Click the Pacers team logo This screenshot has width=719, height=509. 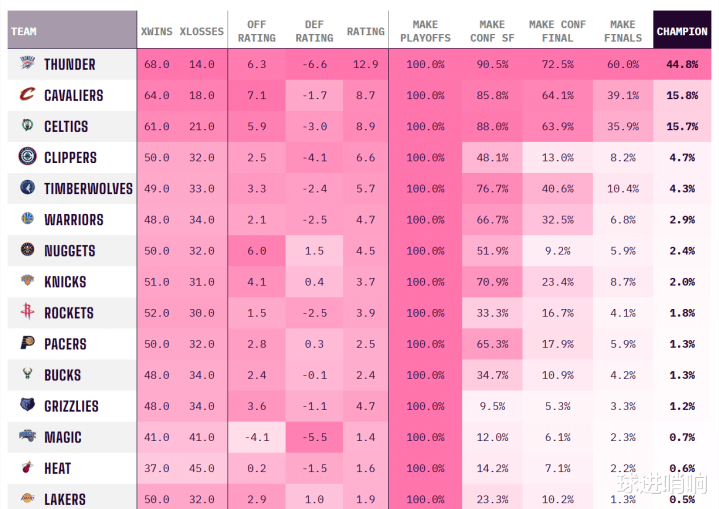coord(28,343)
